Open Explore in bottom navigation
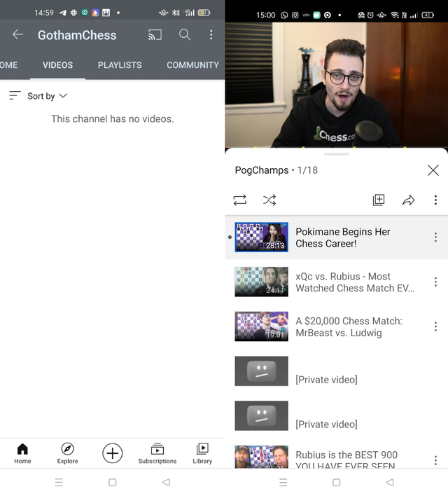This screenshot has height=496, width=448. [x=67, y=453]
